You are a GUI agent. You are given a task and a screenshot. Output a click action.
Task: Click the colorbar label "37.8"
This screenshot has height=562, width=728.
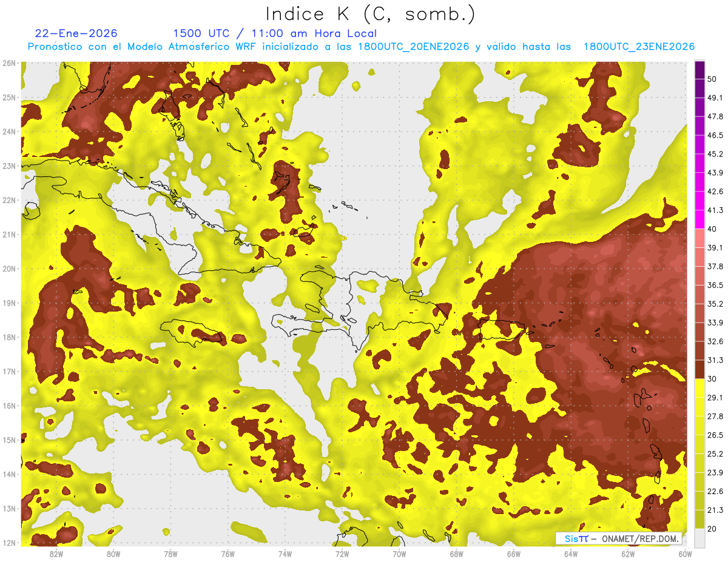click(715, 266)
